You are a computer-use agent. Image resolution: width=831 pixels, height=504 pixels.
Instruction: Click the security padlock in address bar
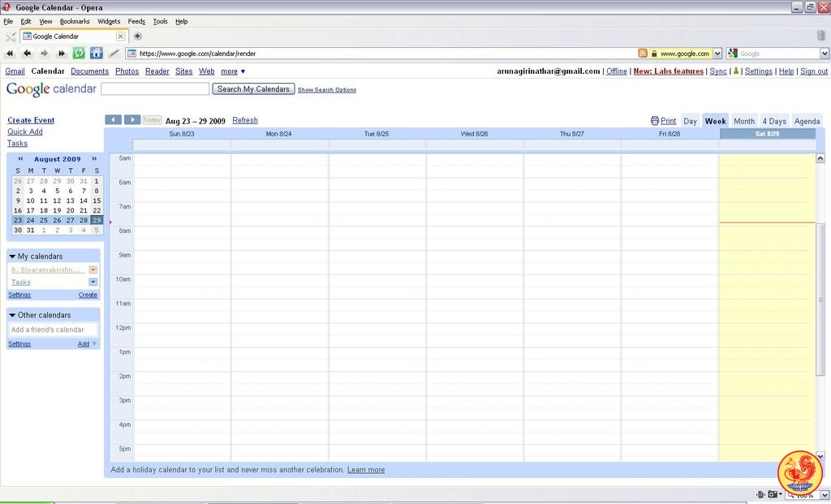pyautogui.click(x=654, y=54)
